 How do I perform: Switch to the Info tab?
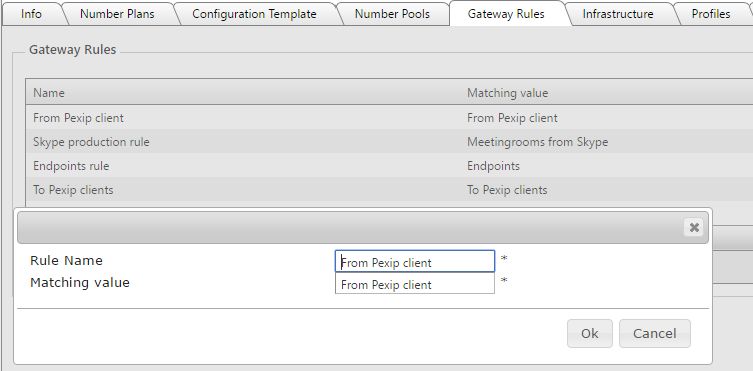(31, 14)
